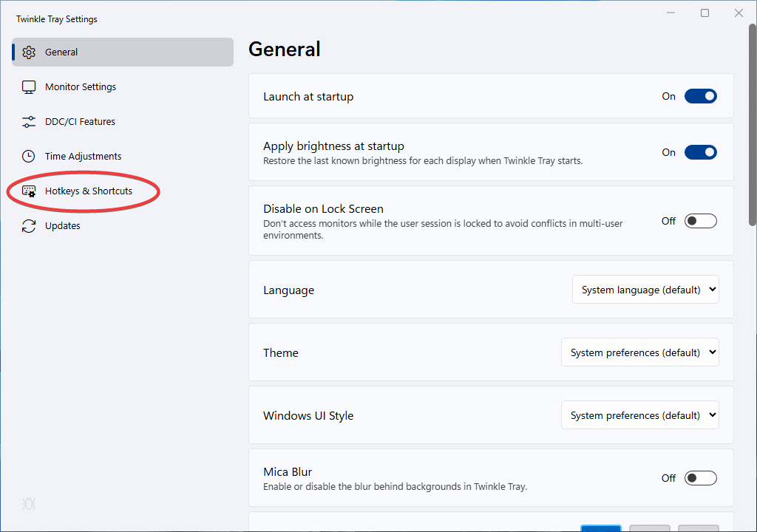Click the gear icon beside General

pos(29,52)
